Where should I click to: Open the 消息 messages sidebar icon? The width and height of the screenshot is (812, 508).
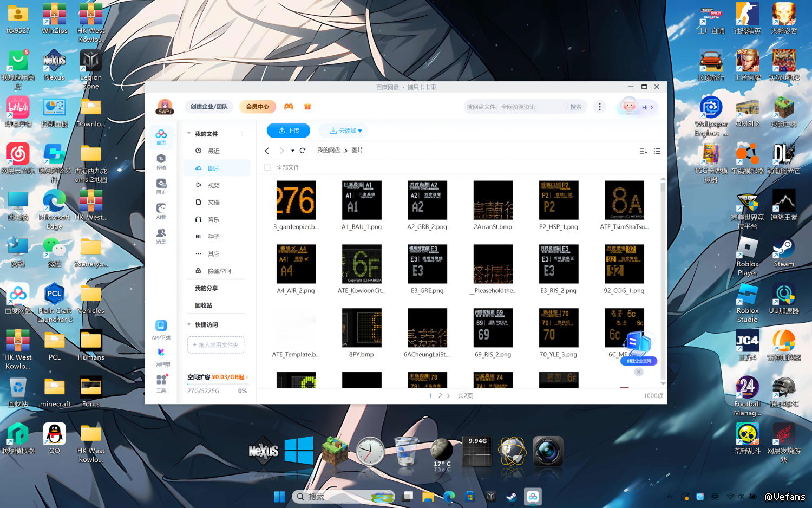161,236
